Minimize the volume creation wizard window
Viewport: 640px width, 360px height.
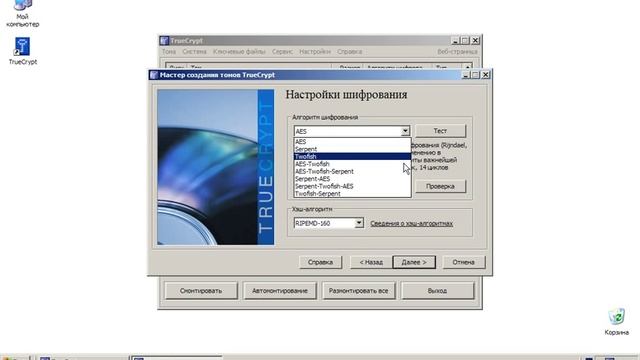[466, 75]
